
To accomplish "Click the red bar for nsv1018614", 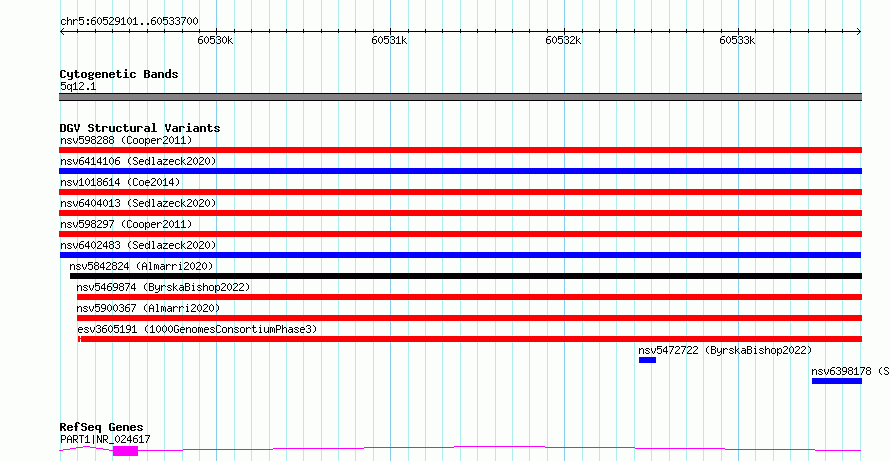I will coord(460,192).
